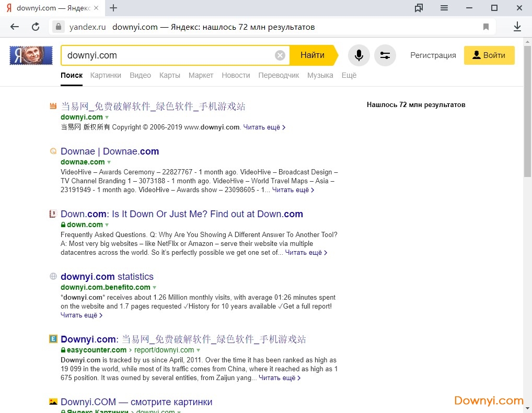Viewport: 532px width, 413px height.
Task: Reload the current page
Action: [x=35, y=27]
